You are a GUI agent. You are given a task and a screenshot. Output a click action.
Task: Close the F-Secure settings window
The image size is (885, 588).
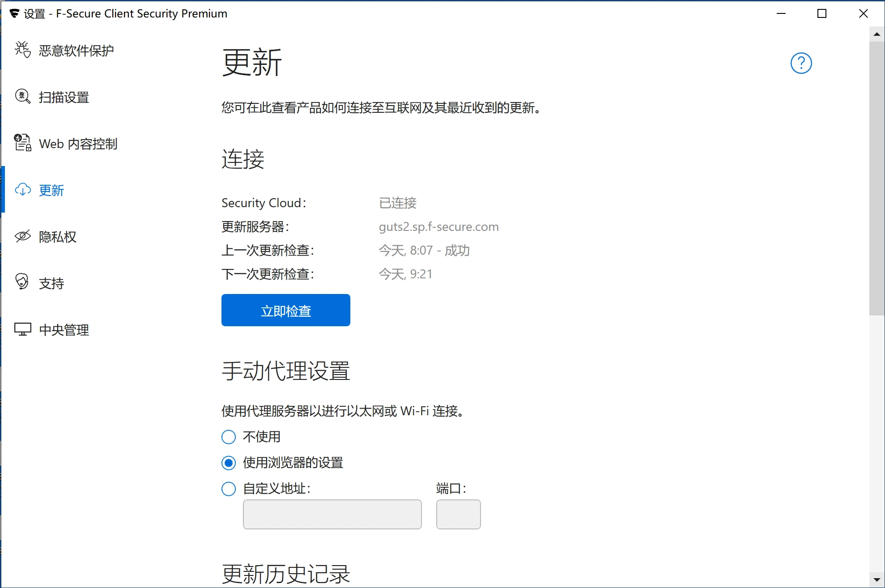864,13
